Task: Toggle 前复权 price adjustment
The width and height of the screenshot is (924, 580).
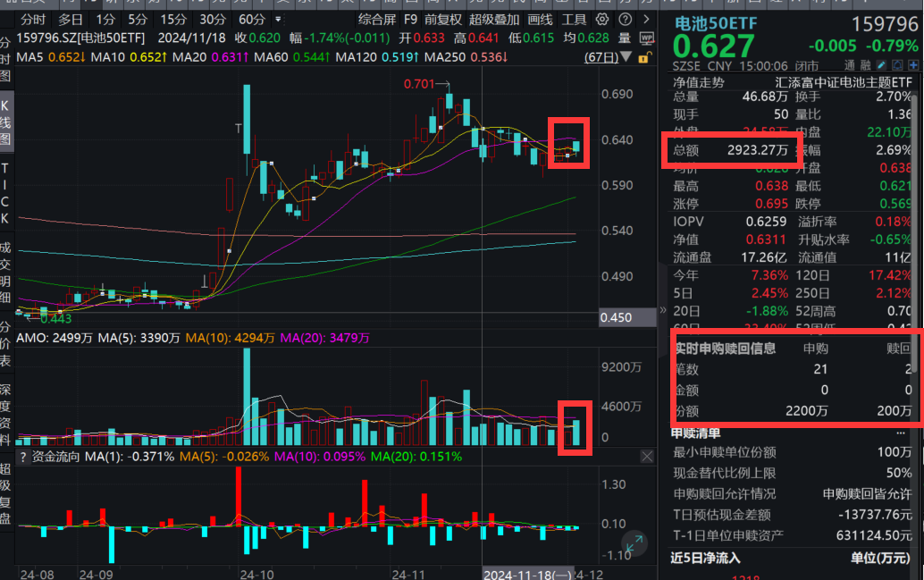Action: [441, 19]
